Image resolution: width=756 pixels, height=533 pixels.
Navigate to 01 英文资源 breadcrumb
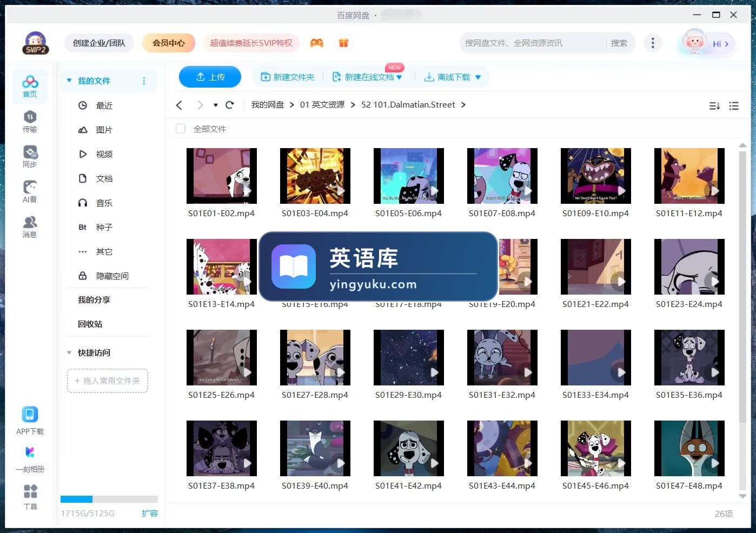[x=322, y=105]
